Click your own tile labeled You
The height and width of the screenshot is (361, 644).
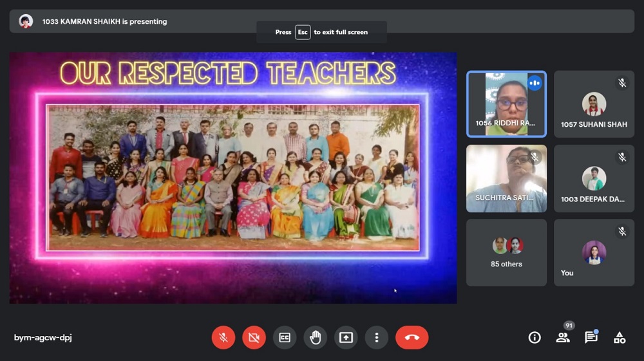594,252
